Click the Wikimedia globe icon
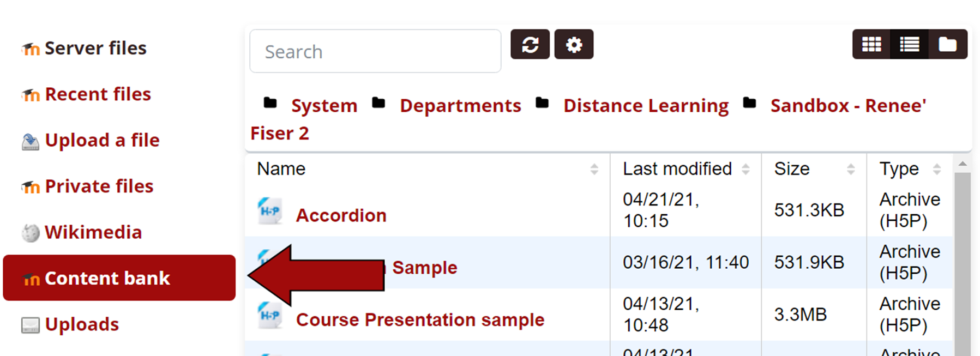The image size is (980, 356). 30,232
